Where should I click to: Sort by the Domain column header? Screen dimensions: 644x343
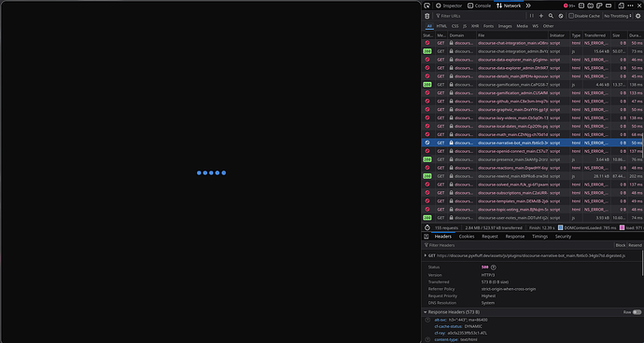[x=462, y=35]
